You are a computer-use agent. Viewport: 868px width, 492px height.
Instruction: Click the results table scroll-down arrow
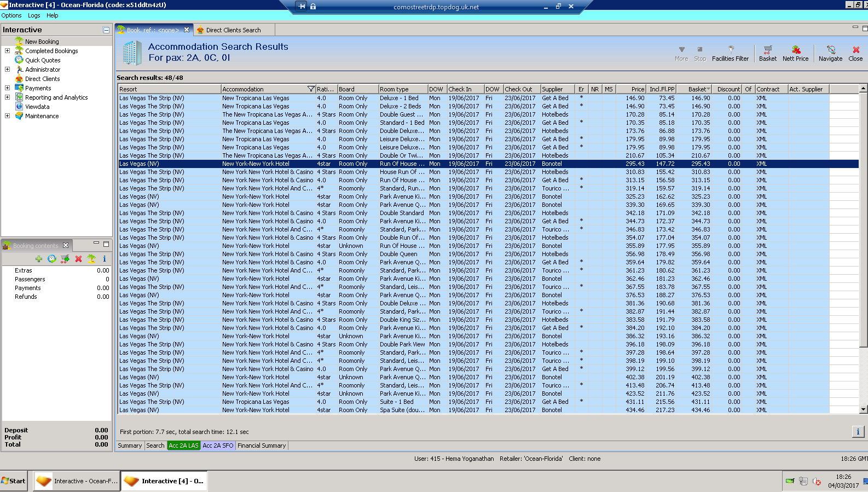[x=863, y=409]
